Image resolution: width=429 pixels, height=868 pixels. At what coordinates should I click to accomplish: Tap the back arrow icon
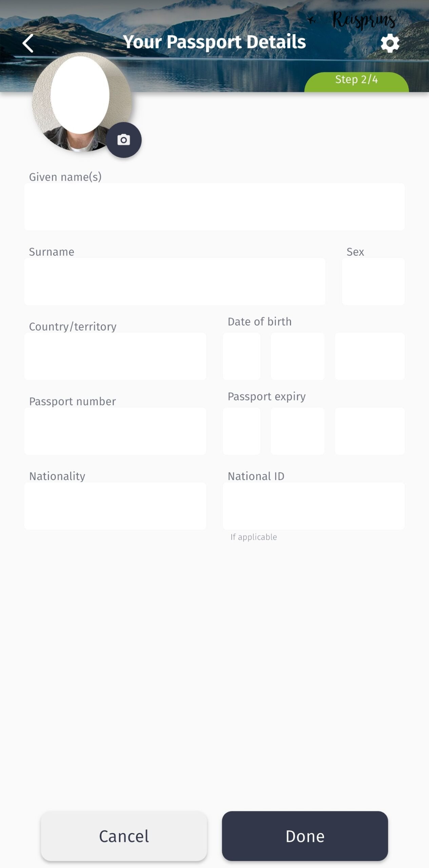click(x=28, y=43)
